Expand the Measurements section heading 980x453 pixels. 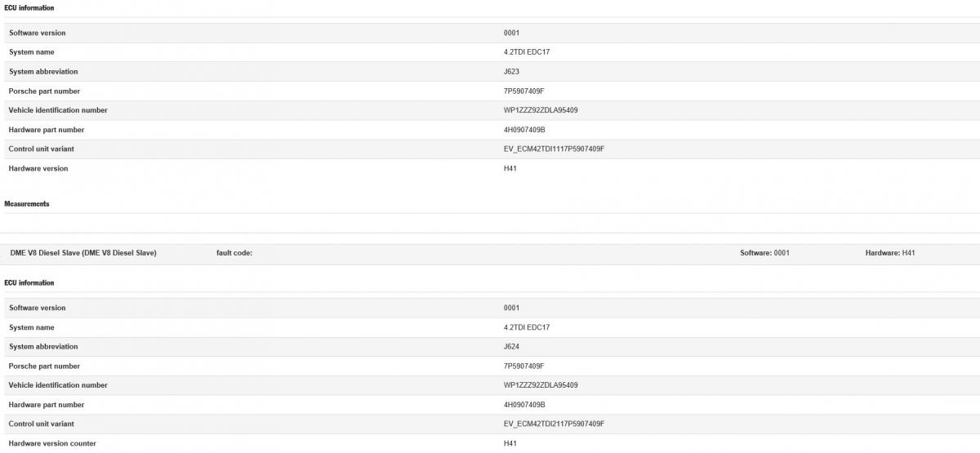[x=27, y=204]
